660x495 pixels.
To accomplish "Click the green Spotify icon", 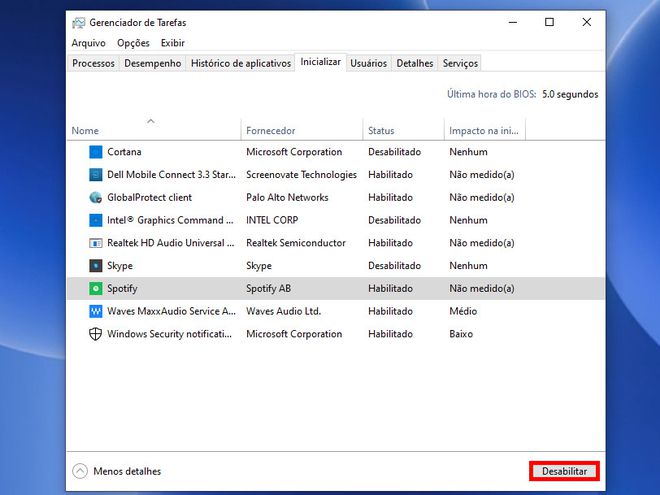I will [96, 288].
